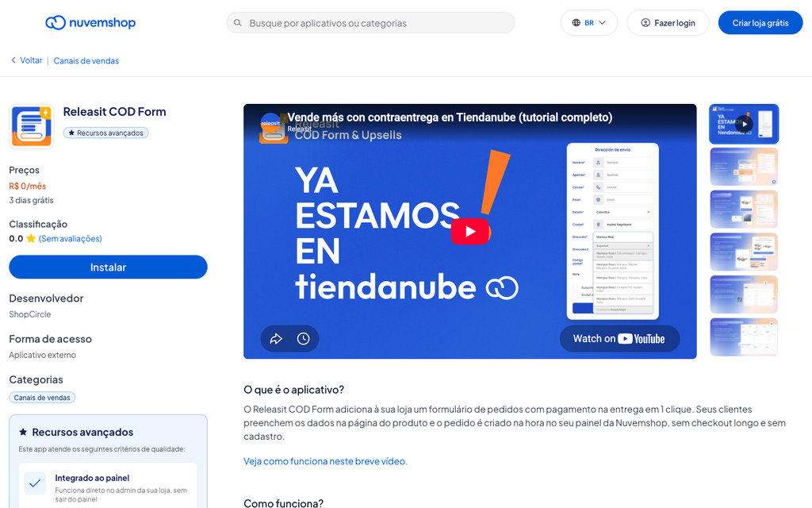Click Watch on YouTube button
This screenshot has height=508, width=812.
coord(619,338)
